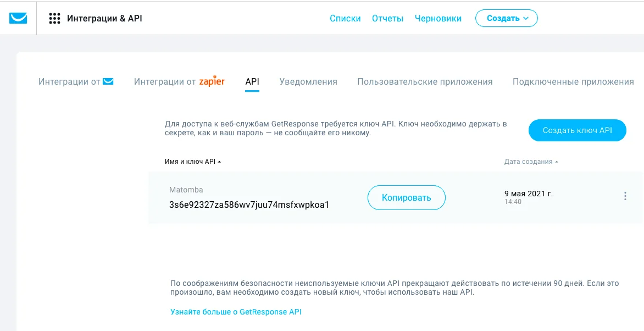Image resolution: width=644 pixels, height=331 pixels.
Task: Click Копировать for the Matomba key
Action: [406, 198]
